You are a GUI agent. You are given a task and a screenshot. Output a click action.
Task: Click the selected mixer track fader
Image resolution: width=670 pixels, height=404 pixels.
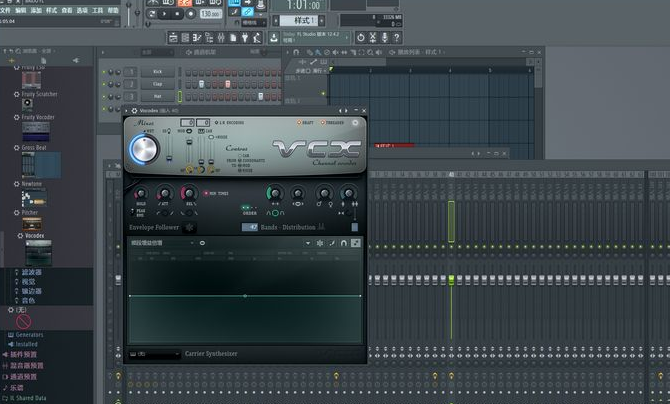[451, 280]
